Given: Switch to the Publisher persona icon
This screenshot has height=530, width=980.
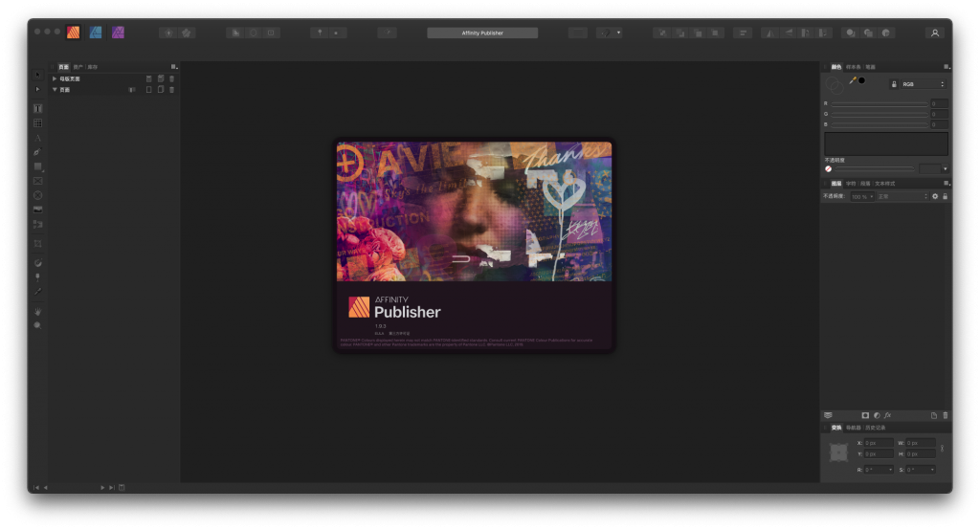Looking at the screenshot, I should [73, 33].
